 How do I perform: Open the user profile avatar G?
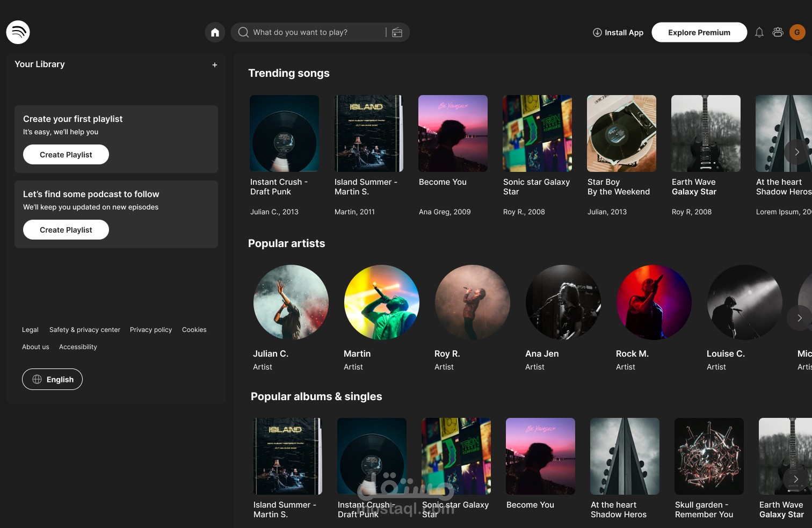[797, 32]
